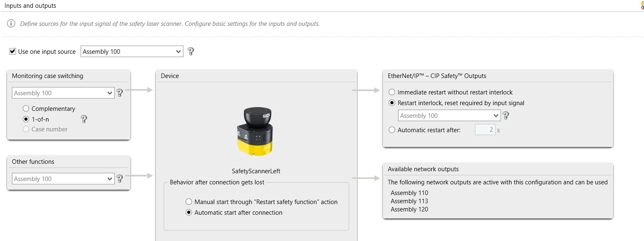This screenshot has height=241, width=644.
Task: Click the info icon above the description text
Action: click(x=10, y=23)
